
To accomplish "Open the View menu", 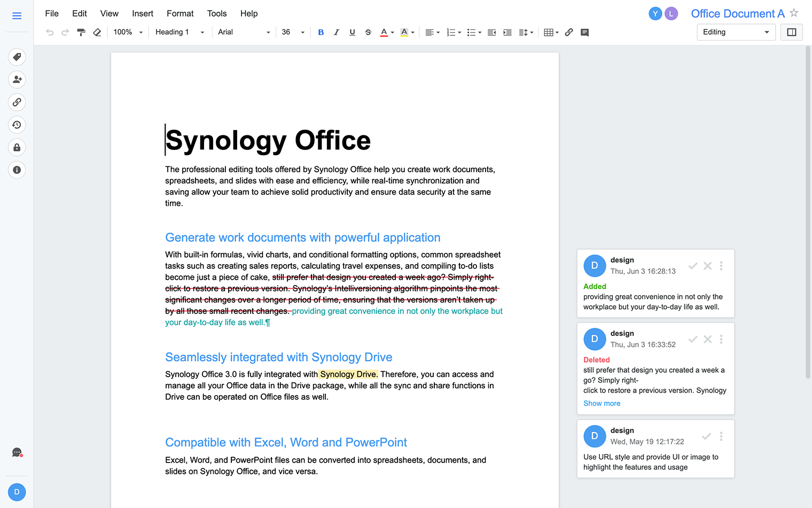I will point(110,13).
